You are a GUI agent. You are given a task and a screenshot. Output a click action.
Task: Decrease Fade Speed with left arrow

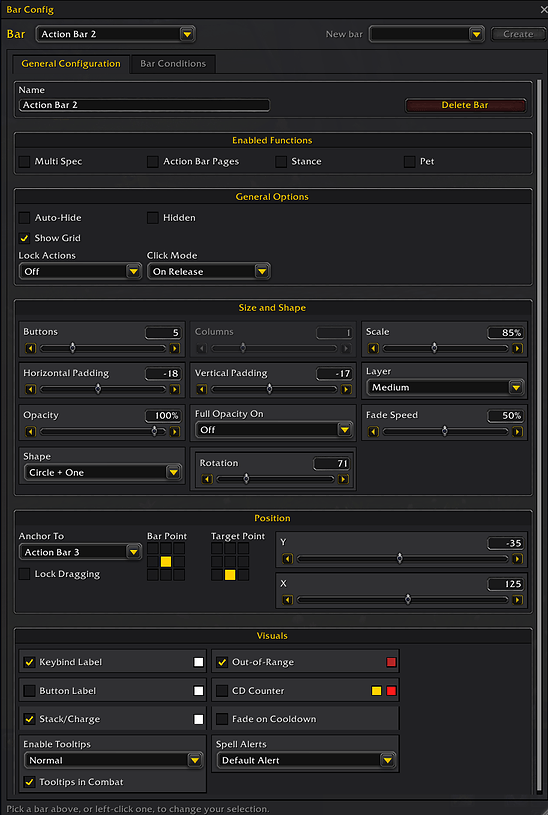click(x=373, y=431)
